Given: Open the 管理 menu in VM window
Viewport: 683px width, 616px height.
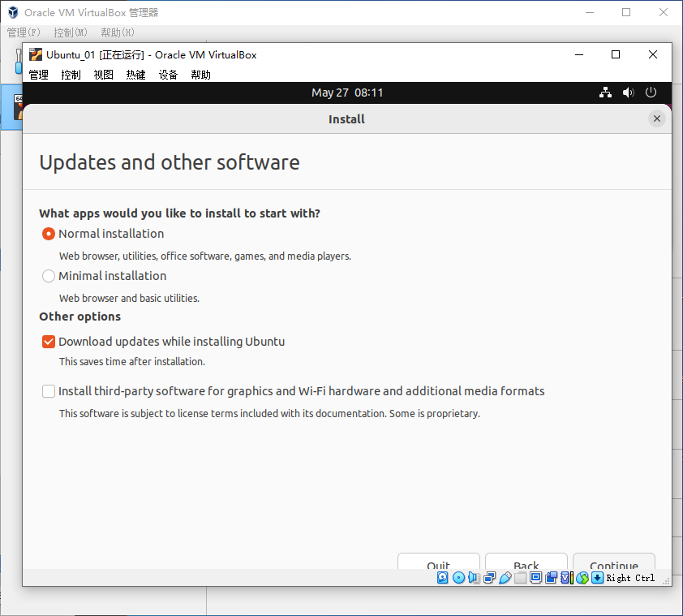Looking at the screenshot, I should 38,75.
